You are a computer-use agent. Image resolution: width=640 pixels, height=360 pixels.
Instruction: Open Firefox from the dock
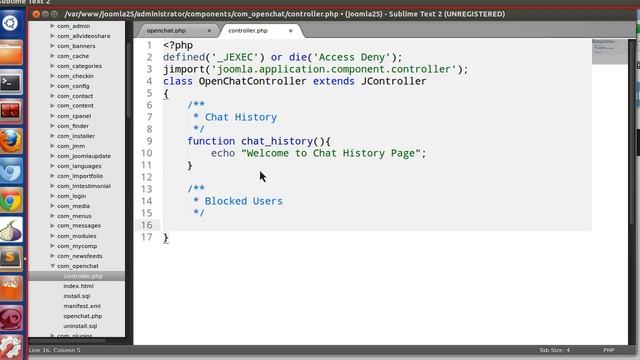pyautogui.click(x=11, y=141)
